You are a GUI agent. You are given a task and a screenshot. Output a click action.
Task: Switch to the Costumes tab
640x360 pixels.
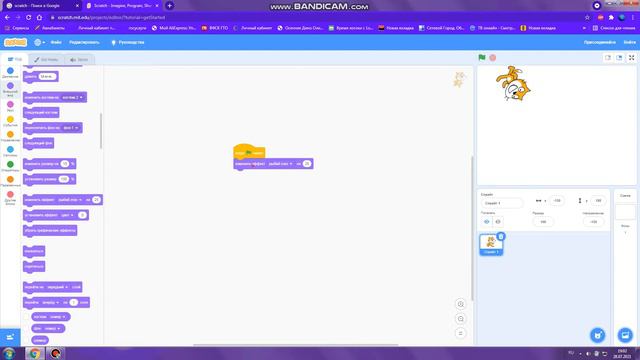46,60
